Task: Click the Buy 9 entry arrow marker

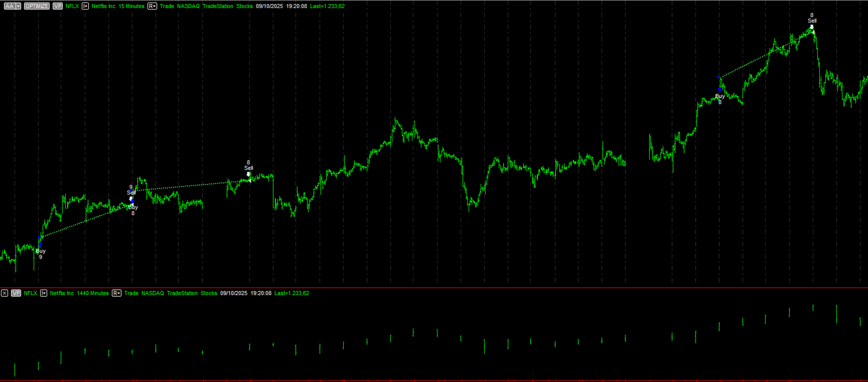Action: [x=40, y=244]
